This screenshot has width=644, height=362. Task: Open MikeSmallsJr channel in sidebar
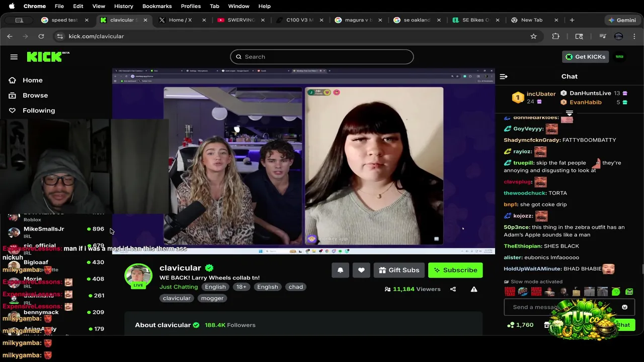point(55,232)
